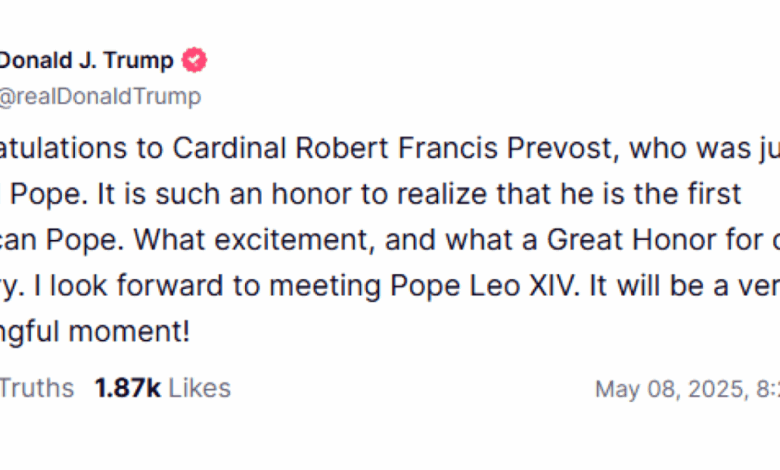Image resolution: width=780 pixels, height=470 pixels.
Task: Click the truncated Congratulations word starting the post
Action: (x=64, y=148)
